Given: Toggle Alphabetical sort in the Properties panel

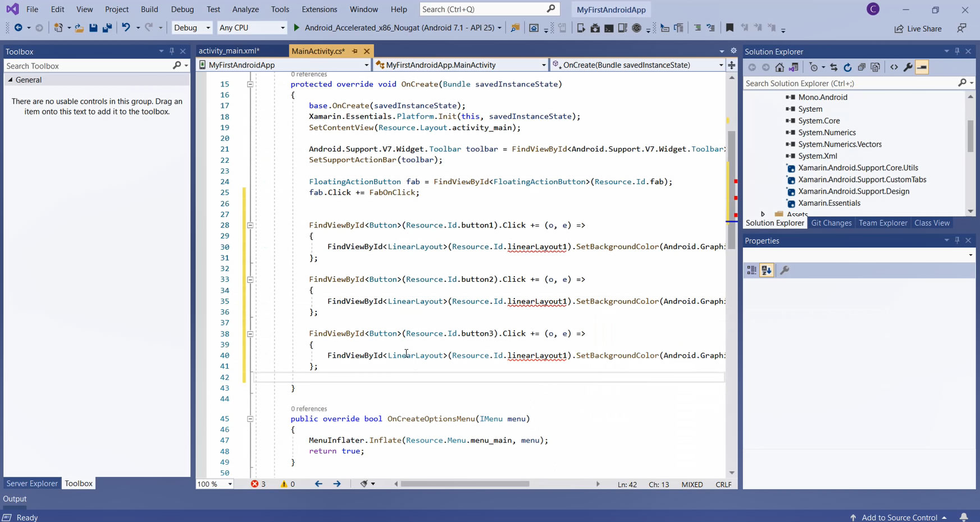Looking at the screenshot, I should point(767,271).
